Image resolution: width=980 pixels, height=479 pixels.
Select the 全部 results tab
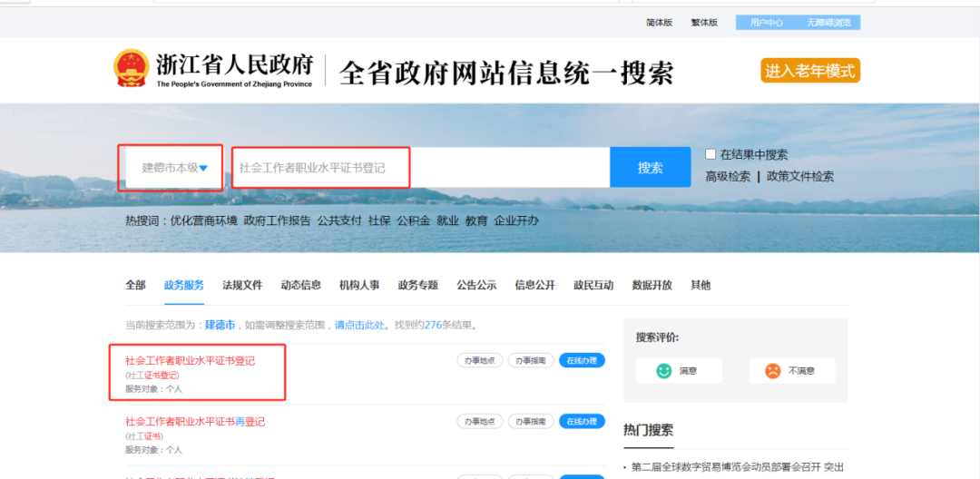pos(135,285)
